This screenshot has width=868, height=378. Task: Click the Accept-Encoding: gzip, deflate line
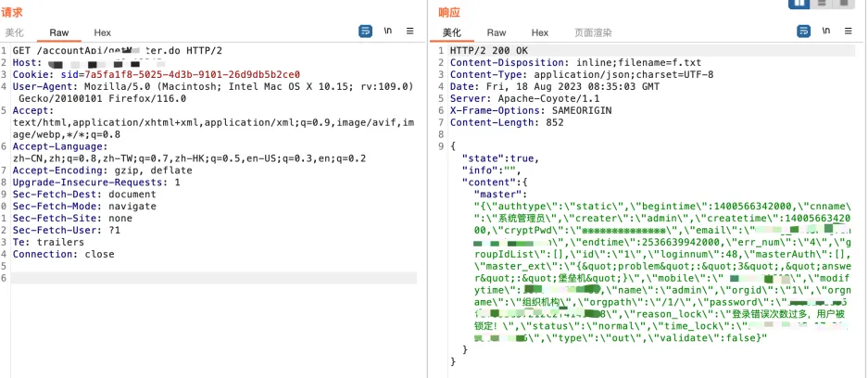[x=103, y=170]
